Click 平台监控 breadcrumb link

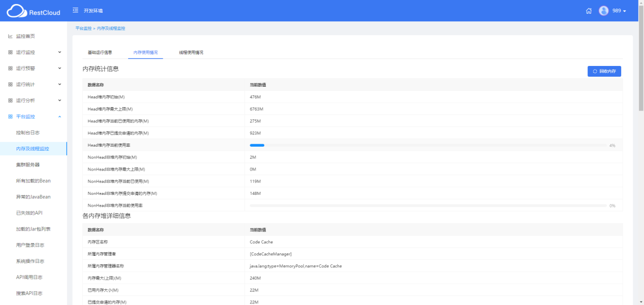[x=83, y=28]
